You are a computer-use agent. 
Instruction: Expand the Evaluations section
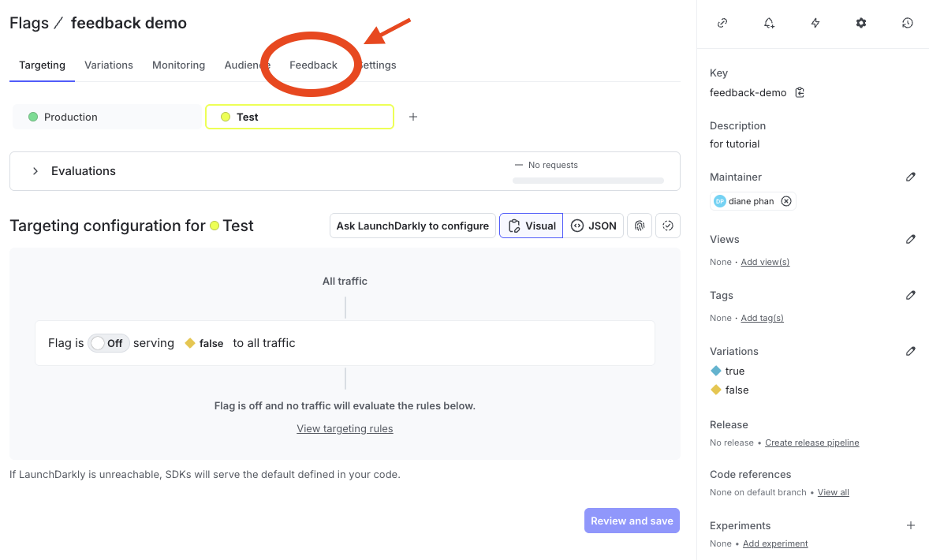[35, 170]
